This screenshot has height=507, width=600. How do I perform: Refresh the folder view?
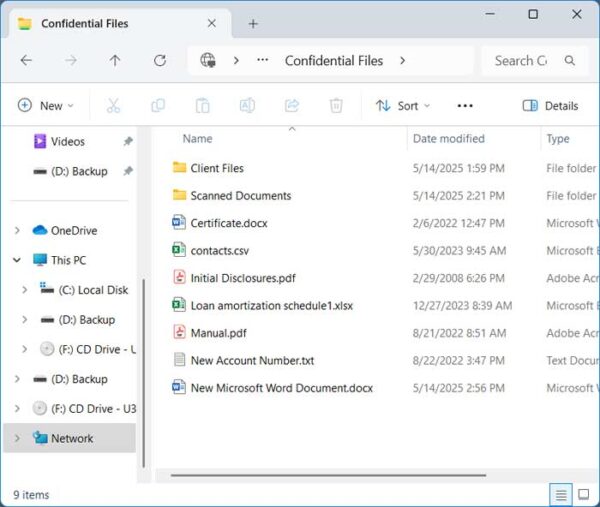point(160,60)
